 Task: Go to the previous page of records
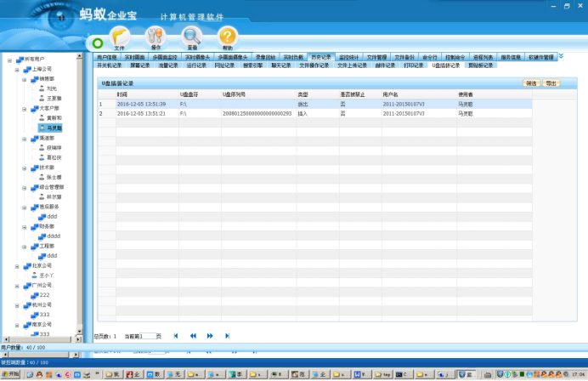(x=194, y=336)
